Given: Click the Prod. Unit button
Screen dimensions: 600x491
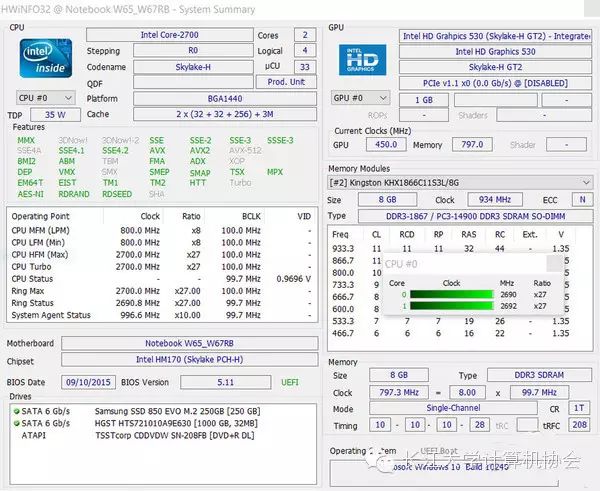Looking at the screenshot, I should pyautogui.click(x=286, y=82).
